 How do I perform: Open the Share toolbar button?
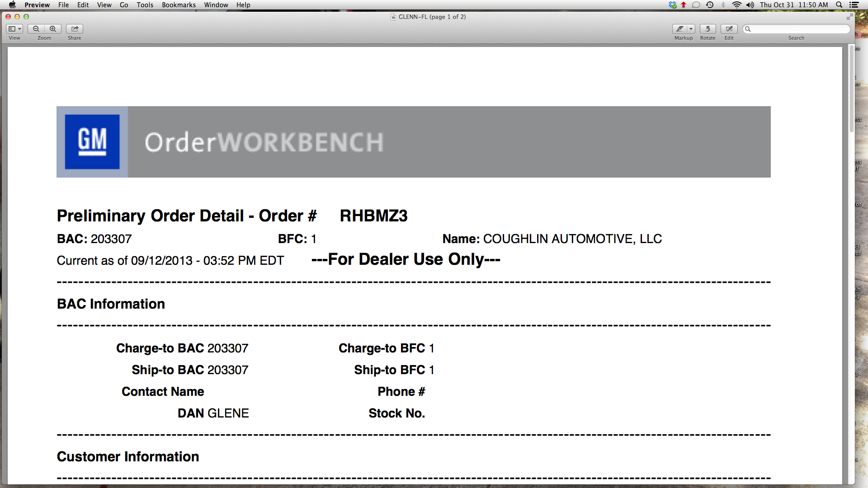[75, 29]
